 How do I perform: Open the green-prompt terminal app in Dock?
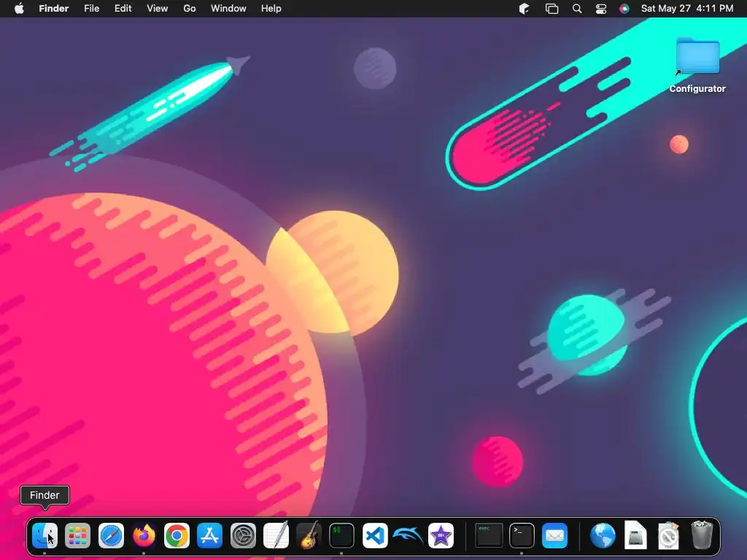341,536
